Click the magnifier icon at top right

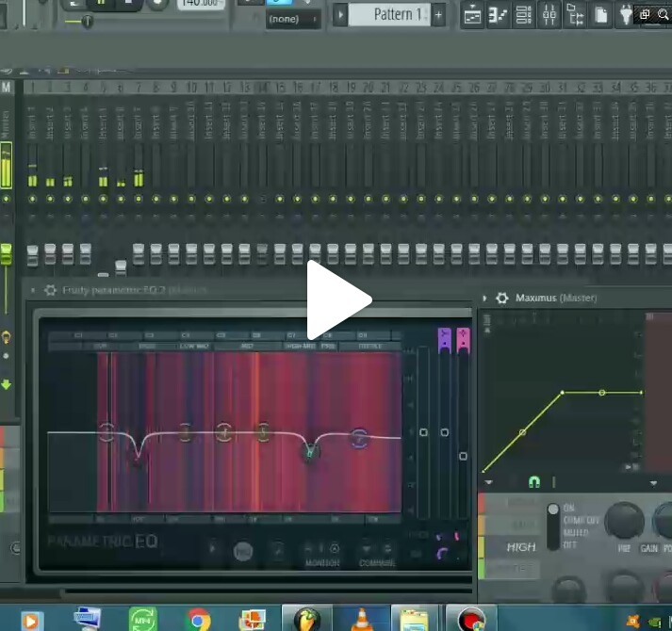click(663, 14)
